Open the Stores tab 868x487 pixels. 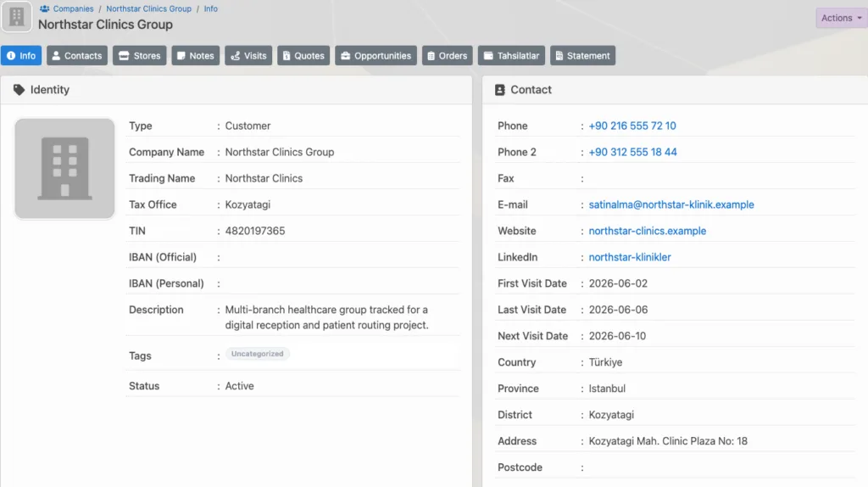click(140, 55)
